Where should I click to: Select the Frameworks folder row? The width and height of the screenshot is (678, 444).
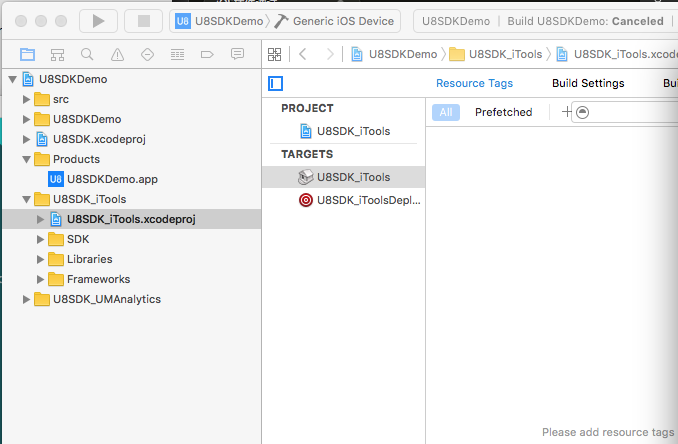(131, 279)
